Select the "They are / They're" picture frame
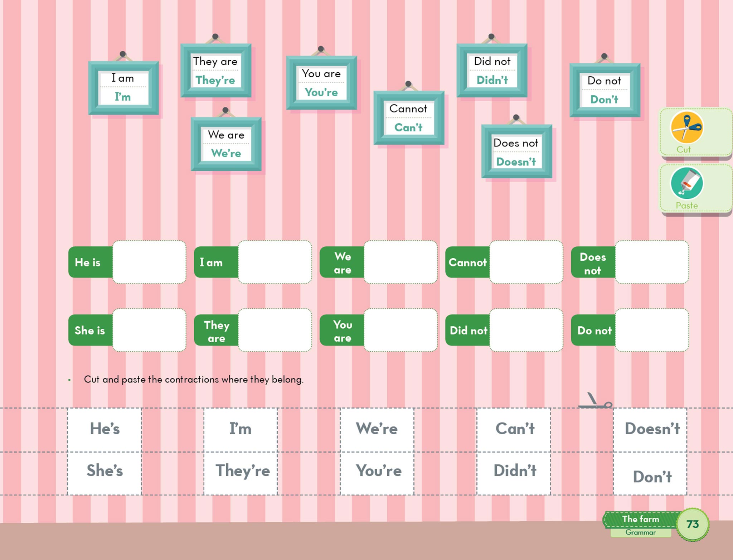733x560 pixels. click(215, 71)
